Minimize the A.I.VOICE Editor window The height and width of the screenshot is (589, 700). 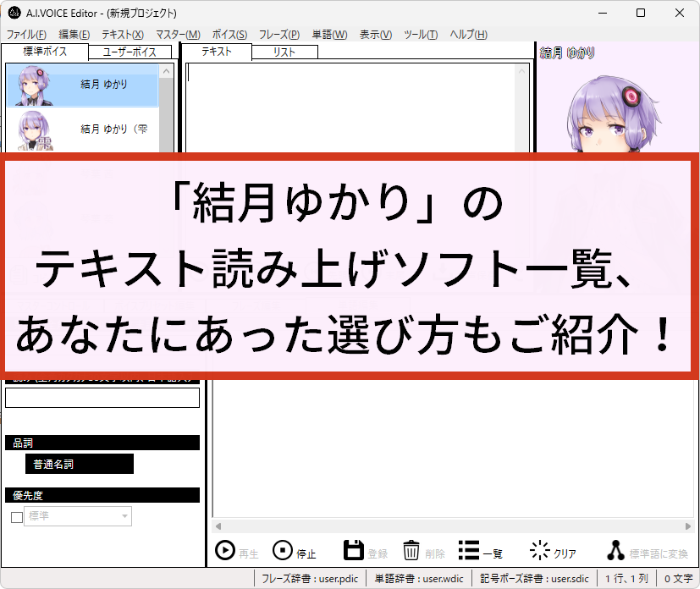coord(603,13)
